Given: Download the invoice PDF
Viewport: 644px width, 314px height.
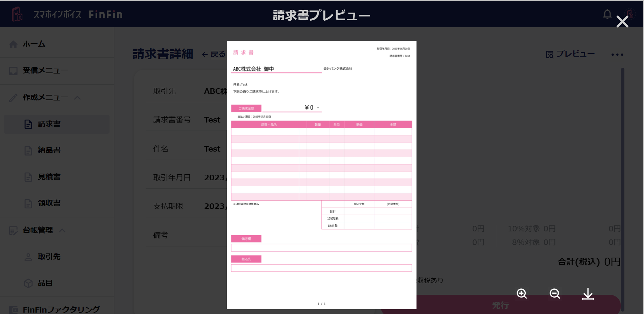Looking at the screenshot, I should tap(588, 294).
